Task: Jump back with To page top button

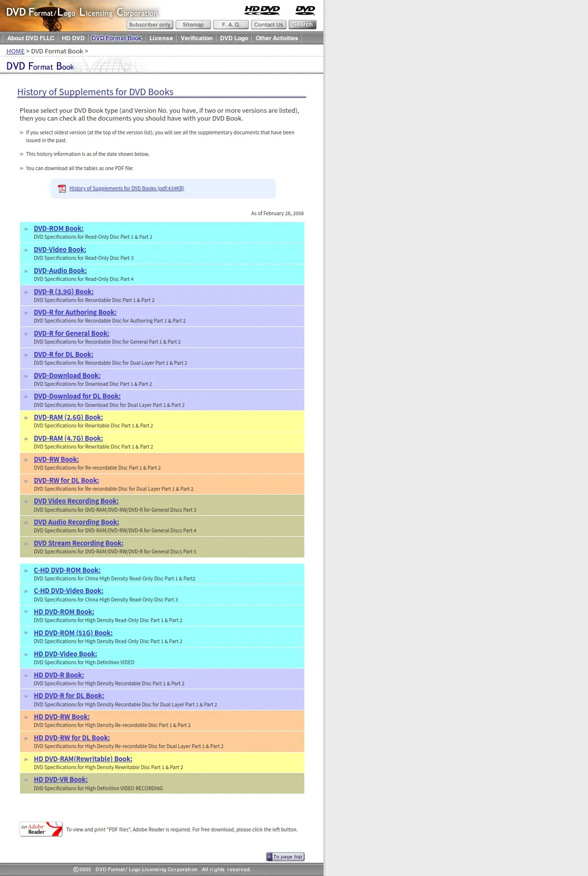Action: tap(285, 856)
